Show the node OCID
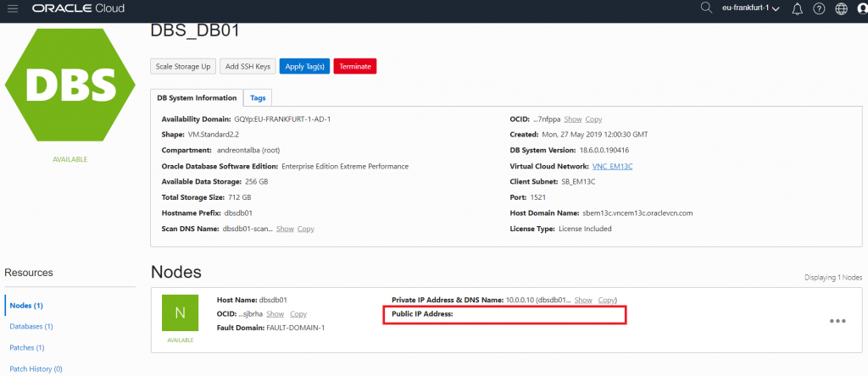Viewport: 868px width, 376px height. tap(275, 314)
